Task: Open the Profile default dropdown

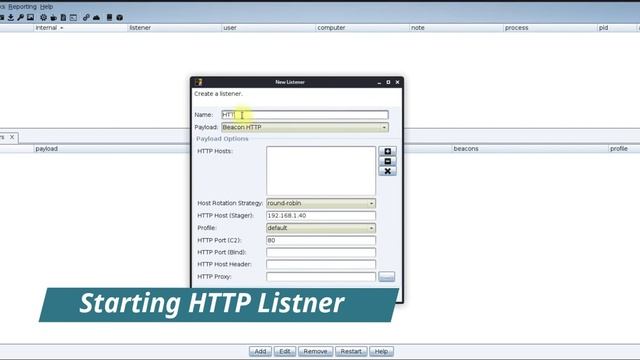Action: (321, 228)
